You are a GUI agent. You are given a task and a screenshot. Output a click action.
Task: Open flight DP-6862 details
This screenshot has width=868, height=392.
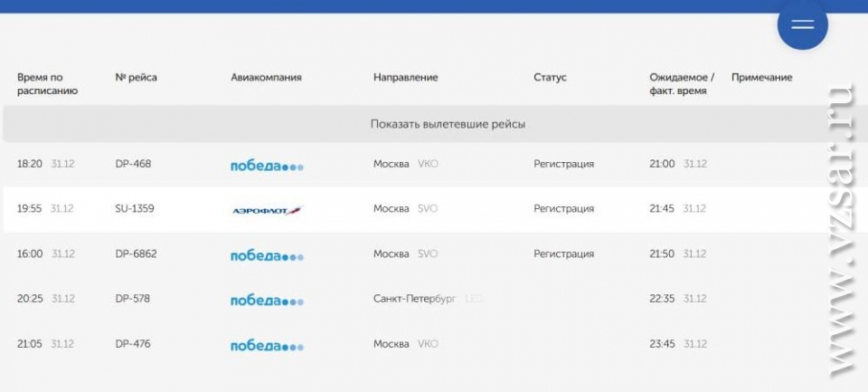click(x=137, y=254)
